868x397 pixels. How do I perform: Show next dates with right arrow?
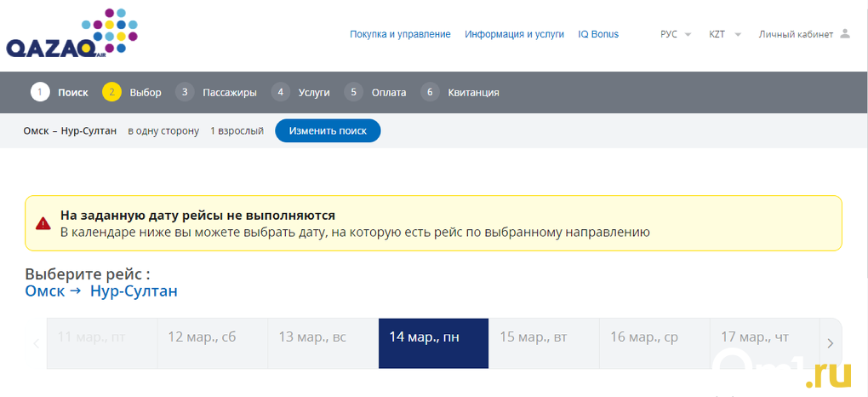coord(831,343)
